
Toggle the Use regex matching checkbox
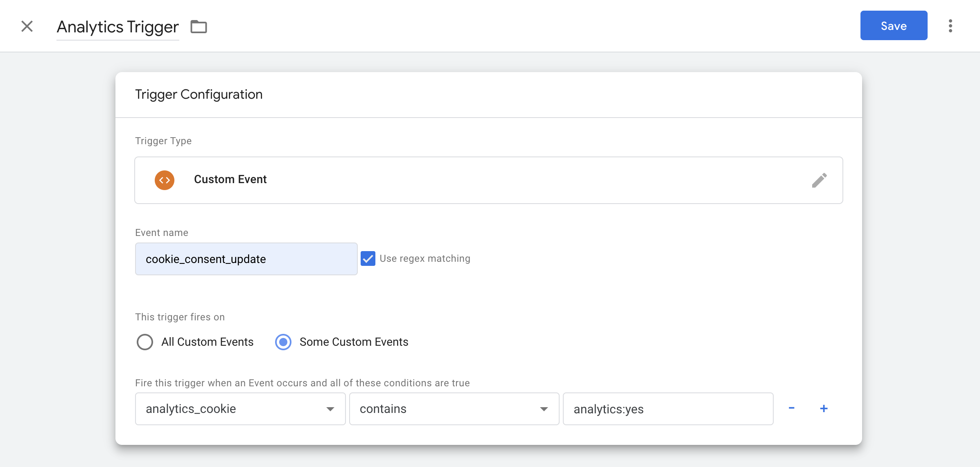pos(368,258)
